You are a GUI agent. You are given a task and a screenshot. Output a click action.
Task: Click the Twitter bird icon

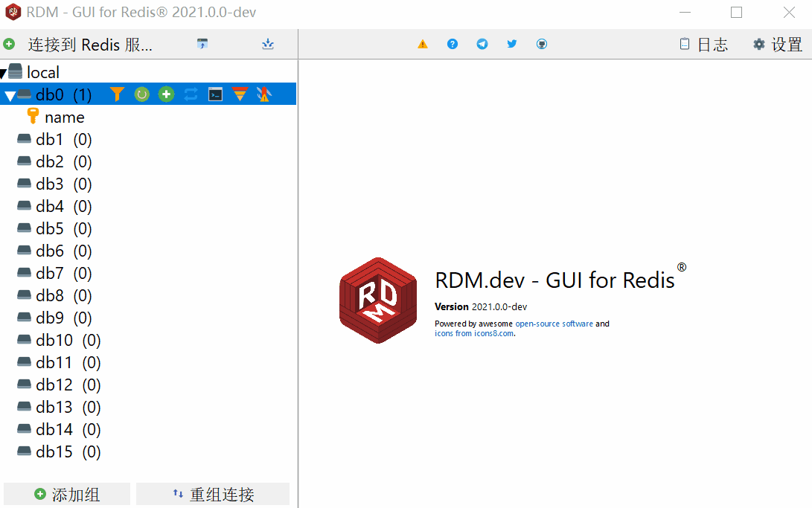[511, 44]
